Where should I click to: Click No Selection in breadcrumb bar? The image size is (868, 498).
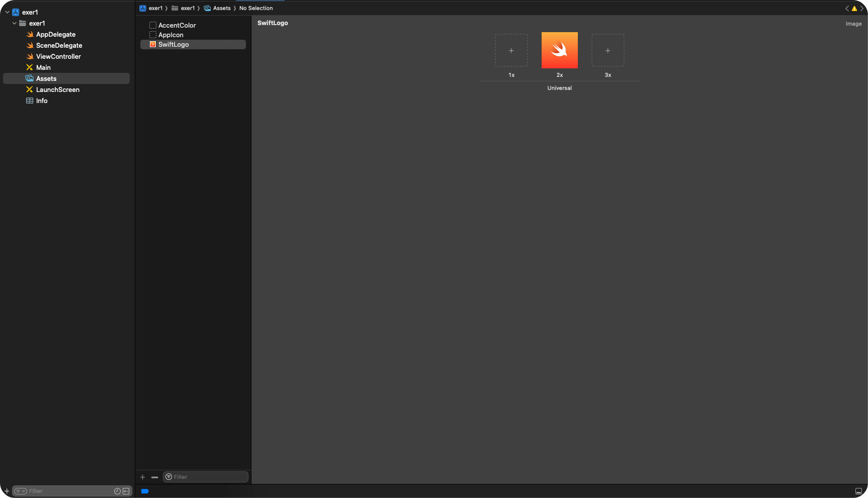coord(256,8)
